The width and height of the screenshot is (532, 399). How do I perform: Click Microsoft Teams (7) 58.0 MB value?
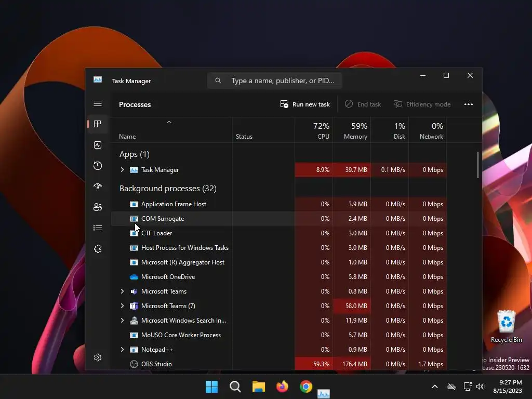pos(356,306)
